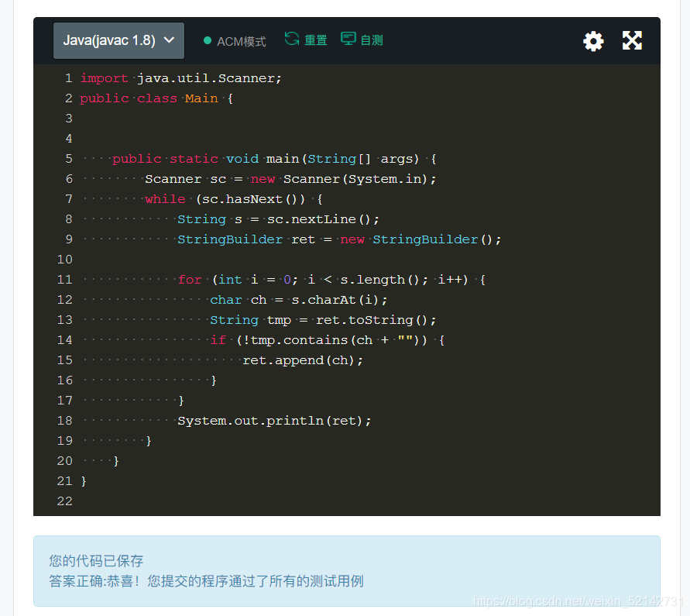Open the Java(javac 1.8) language dropdown
Image resolution: width=690 pixels, height=616 pixels.
118,40
